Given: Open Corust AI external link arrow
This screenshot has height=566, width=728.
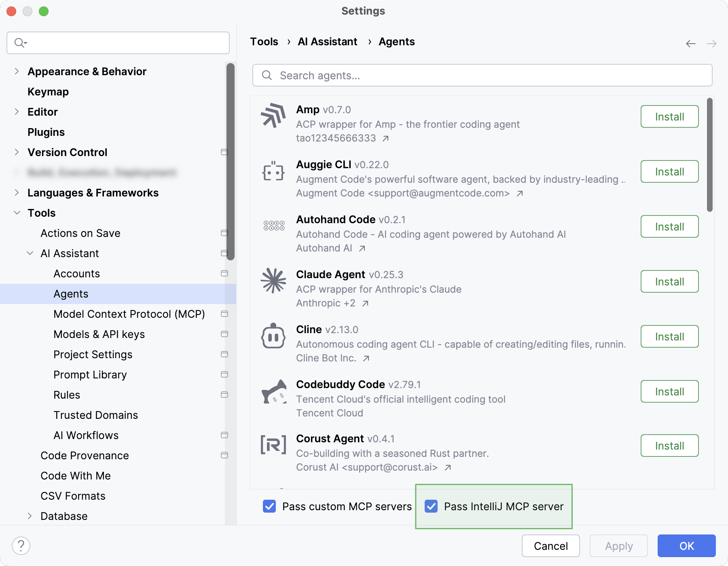Looking at the screenshot, I should click(448, 467).
